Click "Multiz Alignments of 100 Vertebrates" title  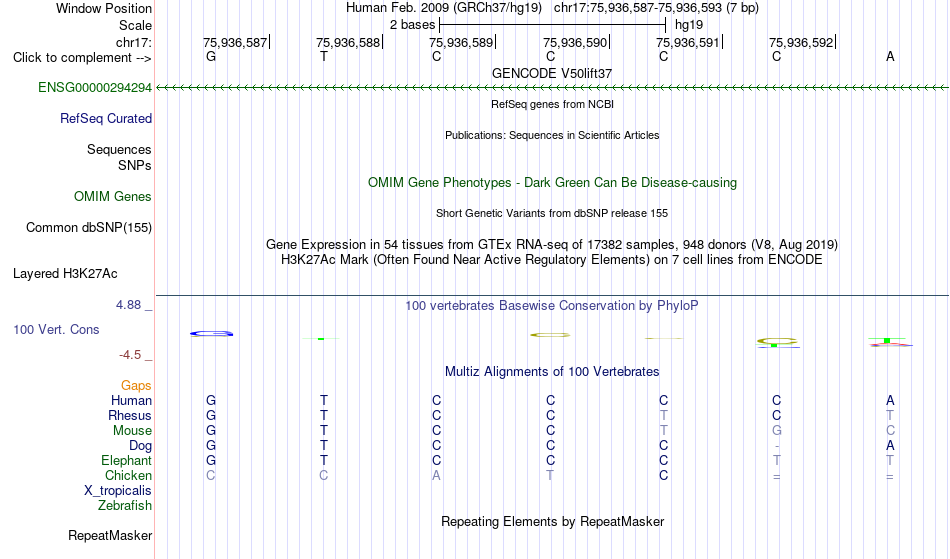(552, 372)
